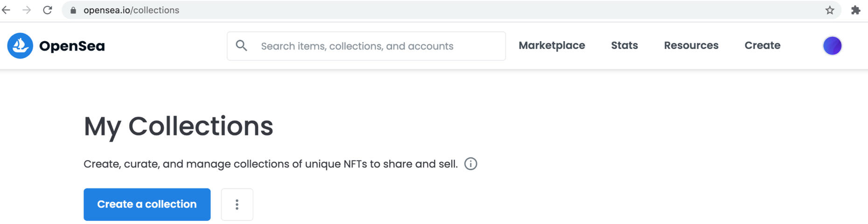
Task: Open the collections info tooltip icon
Action: tap(471, 164)
